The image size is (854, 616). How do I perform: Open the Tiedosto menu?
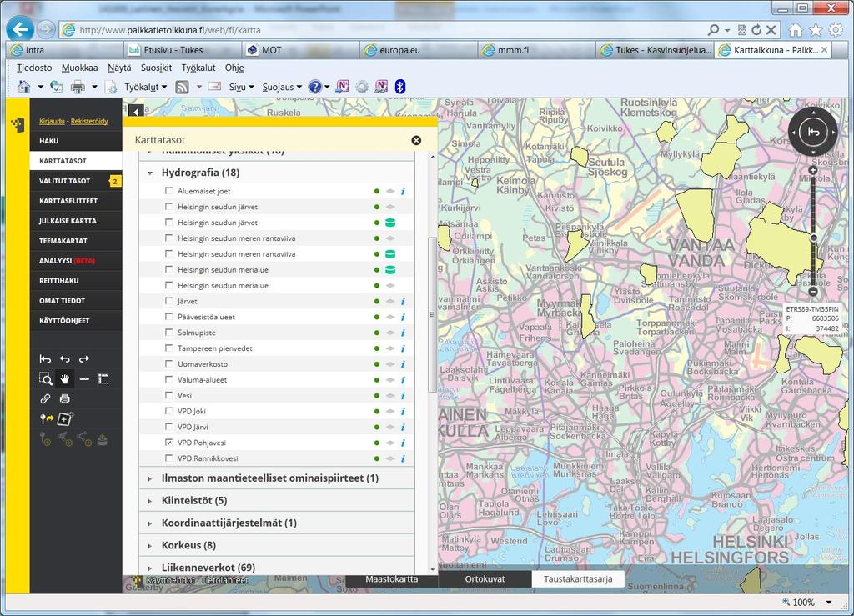pyautogui.click(x=34, y=68)
